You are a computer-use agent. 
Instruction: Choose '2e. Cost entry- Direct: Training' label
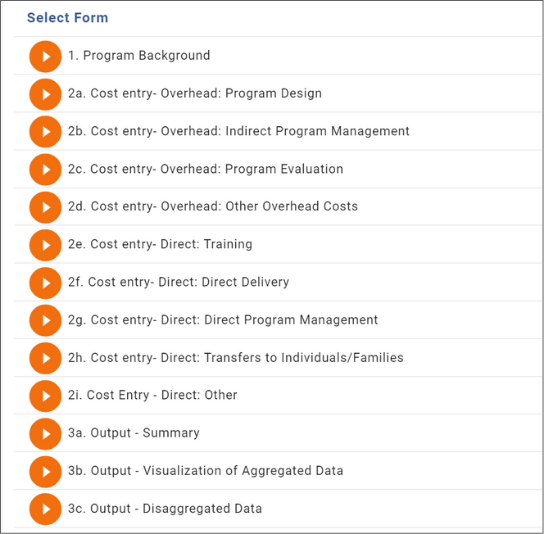(160, 244)
